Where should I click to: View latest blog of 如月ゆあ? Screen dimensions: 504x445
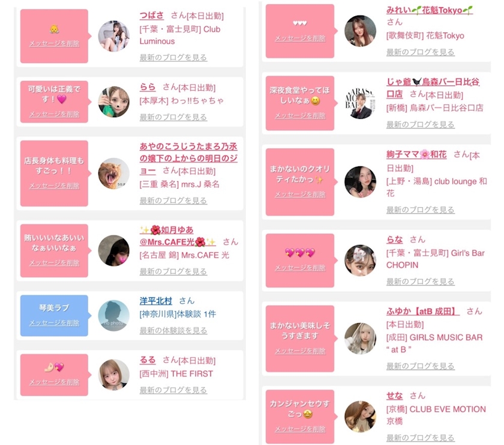(173, 271)
